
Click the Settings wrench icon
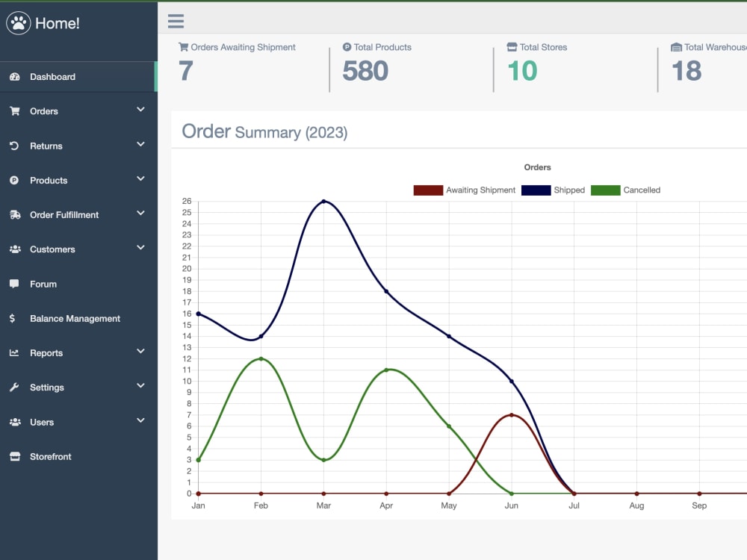14,387
